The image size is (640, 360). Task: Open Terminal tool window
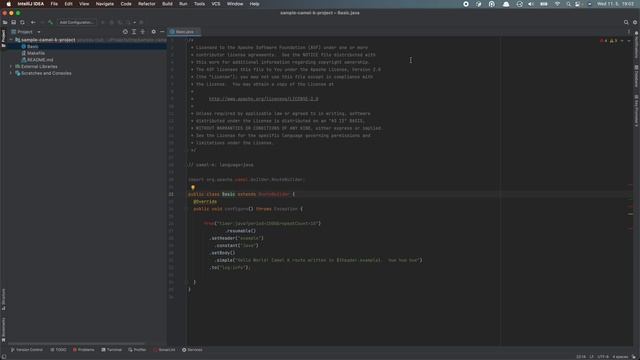111,350
